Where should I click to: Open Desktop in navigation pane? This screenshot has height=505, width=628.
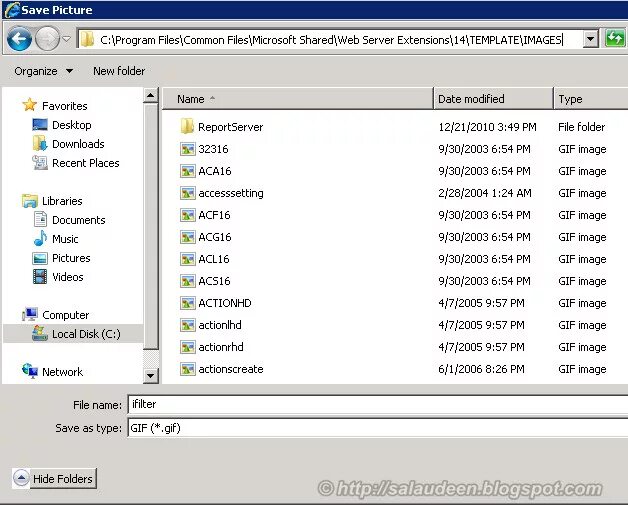pos(72,125)
